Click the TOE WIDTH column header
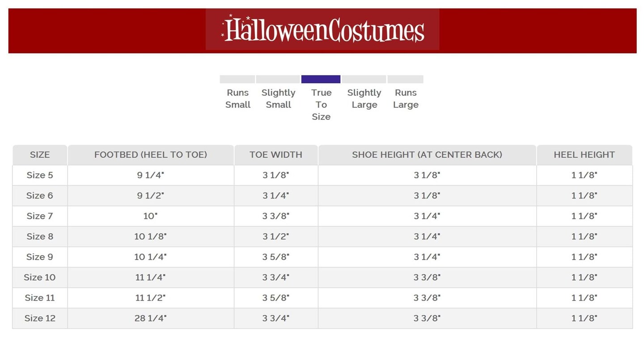 276,155
